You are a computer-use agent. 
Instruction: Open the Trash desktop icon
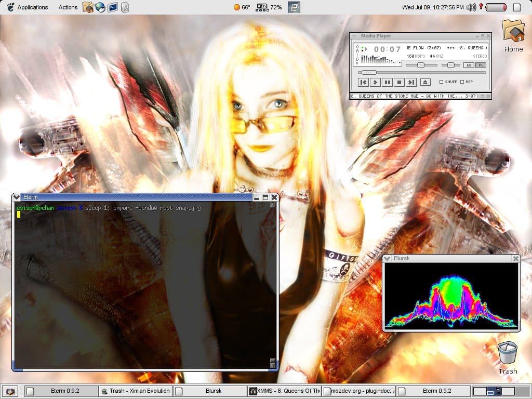point(508,357)
